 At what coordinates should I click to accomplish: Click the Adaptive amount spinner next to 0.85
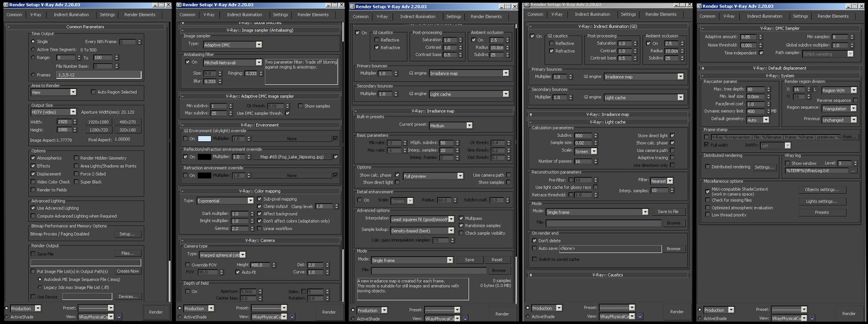click(761, 37)
